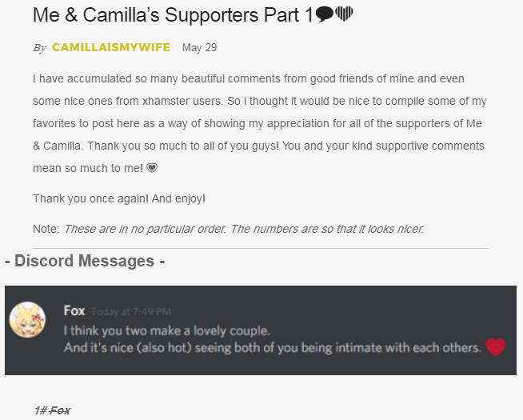Open the CAMILLAISMYWIFE author profile link
The height and width of the screenshot is (420, 523).
[x=111, y=47]
